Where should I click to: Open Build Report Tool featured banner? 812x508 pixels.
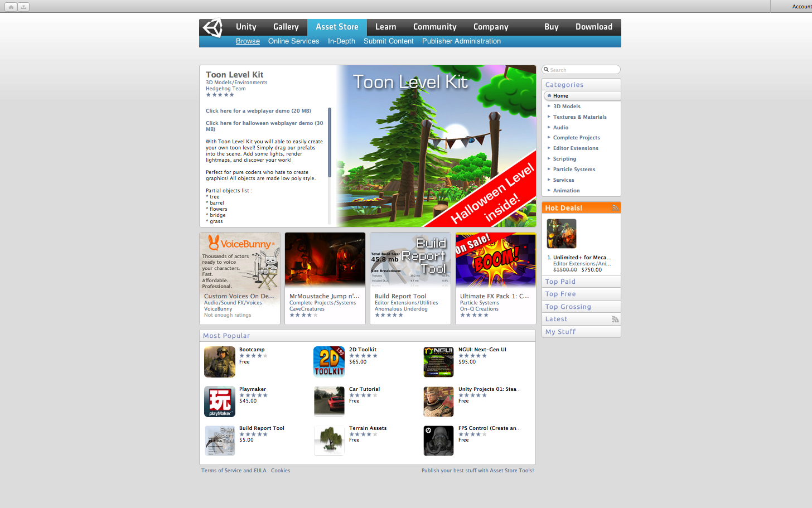(410, 260)
